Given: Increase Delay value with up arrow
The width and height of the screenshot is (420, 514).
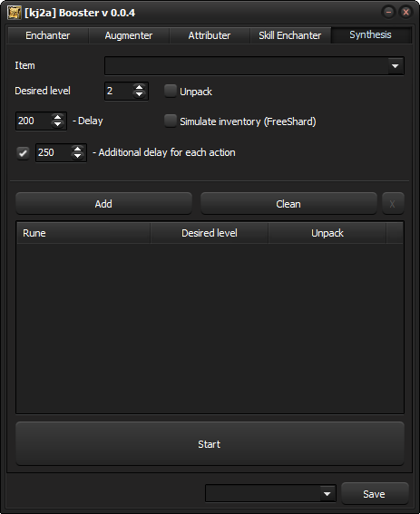Looking at the screenshot, I should (x=58, y=117).
